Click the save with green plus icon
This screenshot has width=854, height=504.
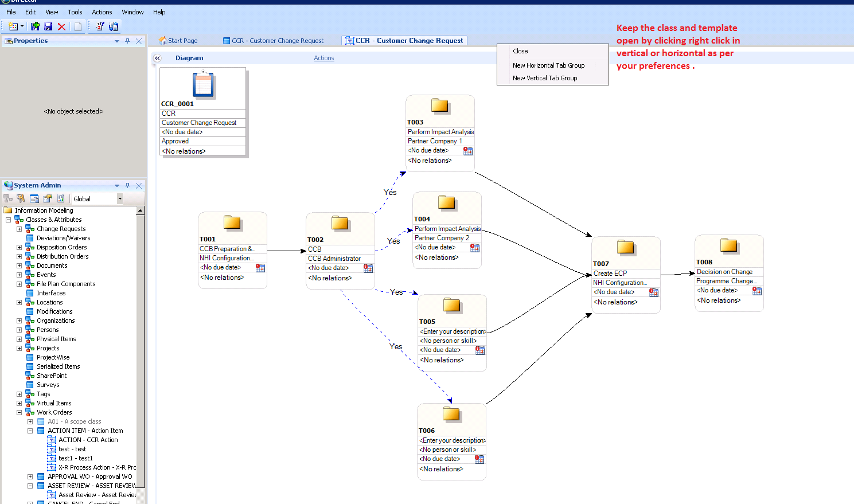point(35,26)
